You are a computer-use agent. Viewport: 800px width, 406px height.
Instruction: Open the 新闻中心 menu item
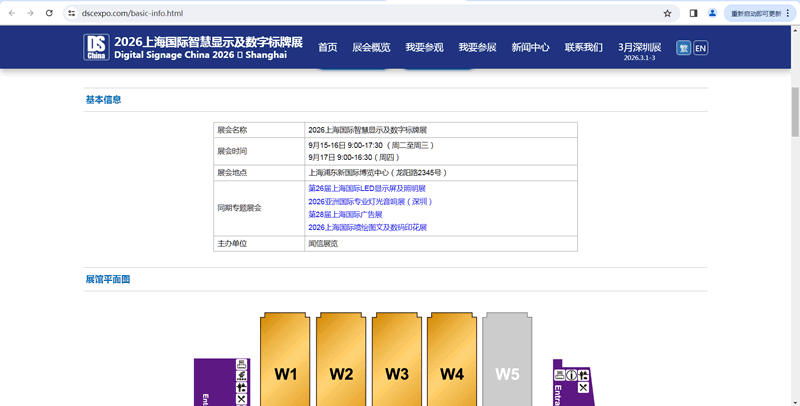pos(530,48)
